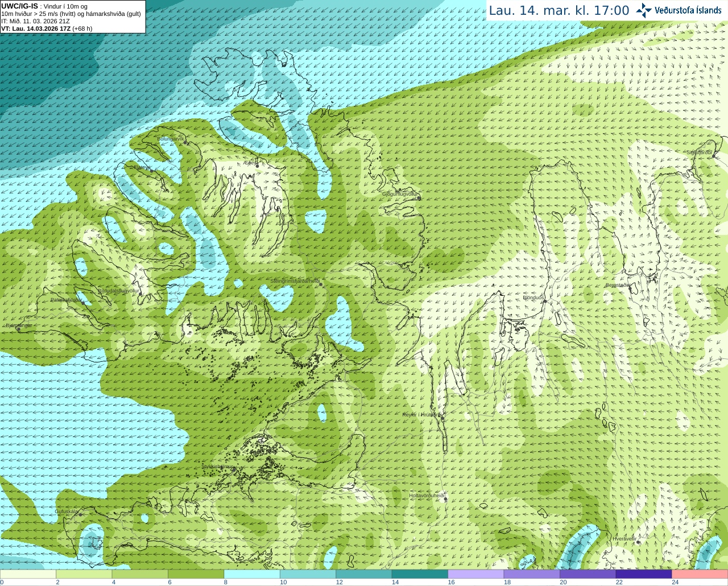
Task: Click the 6–8 m/s legend swatch
Action: (196, 574)
